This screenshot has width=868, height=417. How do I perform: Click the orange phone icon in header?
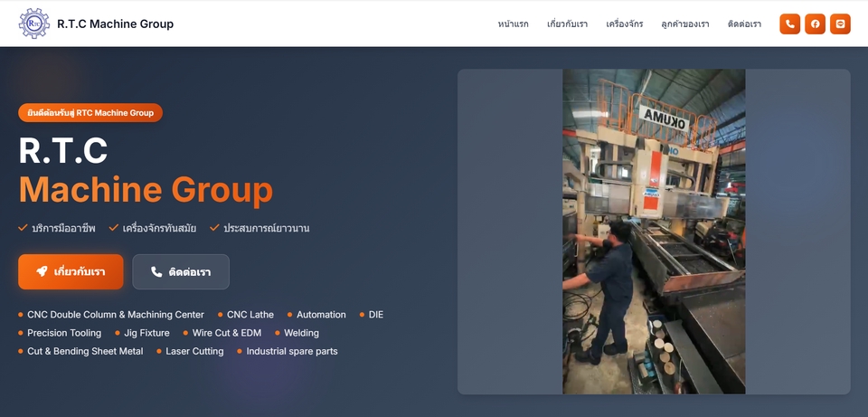(x=789, y=24)
